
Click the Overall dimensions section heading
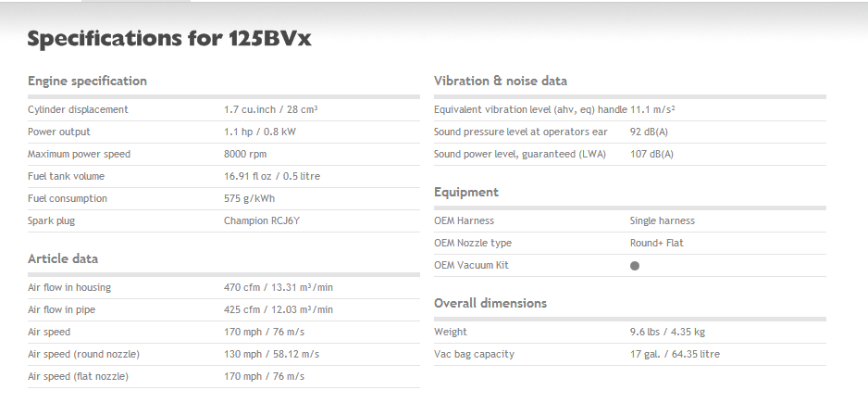pyautogui.click(x=490, y=303)
